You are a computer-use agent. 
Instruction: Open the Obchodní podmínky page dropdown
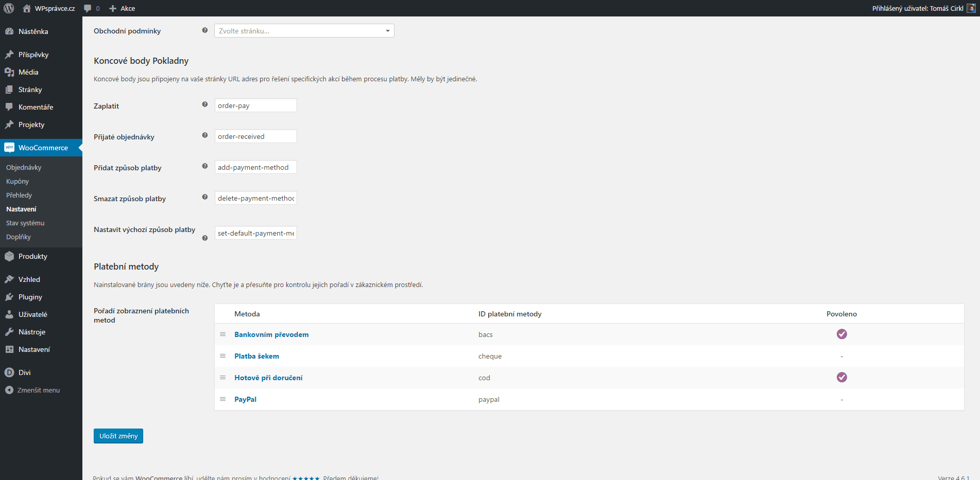click(304, 31)
